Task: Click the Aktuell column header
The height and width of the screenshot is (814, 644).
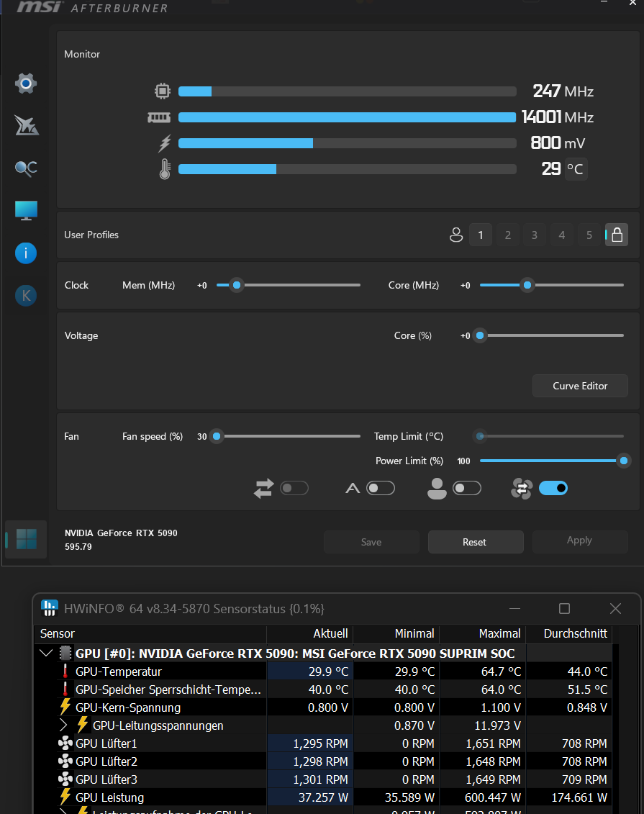Action: tap(310, 634)
